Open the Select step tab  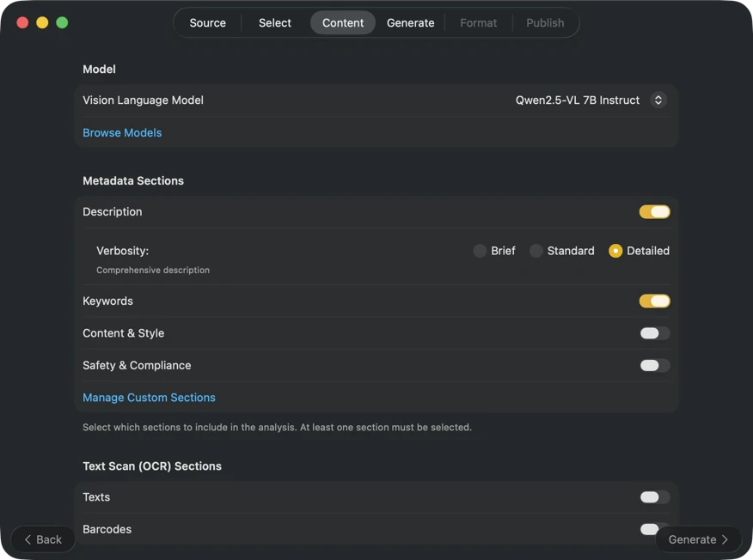274,22
